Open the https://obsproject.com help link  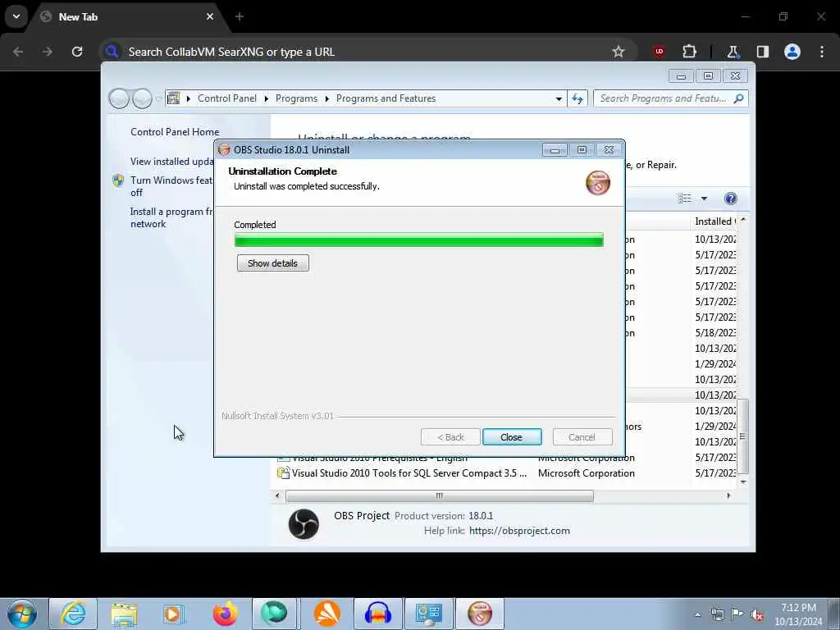pos(519,531)
